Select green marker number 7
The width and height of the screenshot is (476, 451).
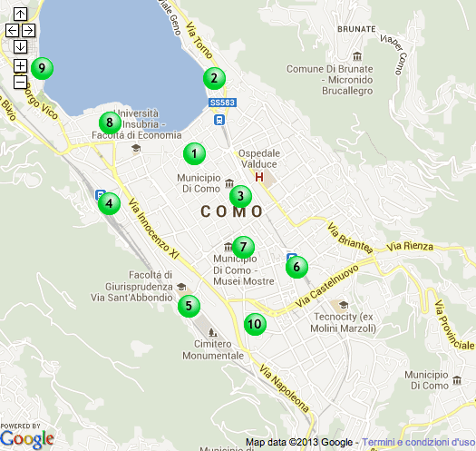tap(243, 247)
